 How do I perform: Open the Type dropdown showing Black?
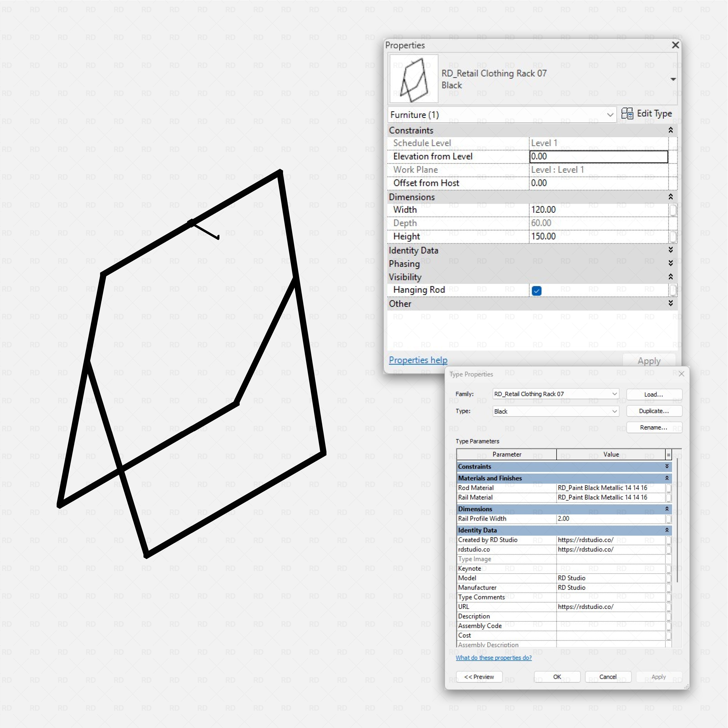pos(555,411)
